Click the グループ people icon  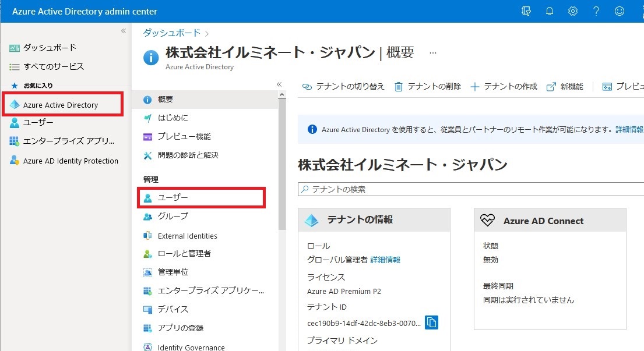[x=147, y=217]
